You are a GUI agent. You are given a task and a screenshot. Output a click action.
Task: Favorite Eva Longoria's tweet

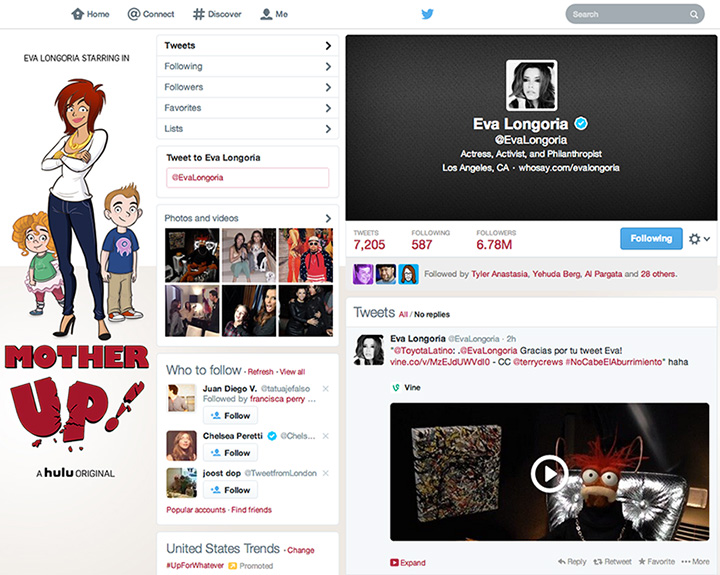(x=657, y=562)
